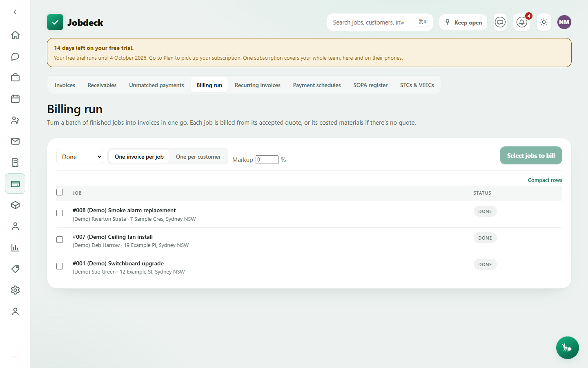Open the settings gear icon in sidebar
Viewport: 588px width, 368px height.
tap(15, 290)
